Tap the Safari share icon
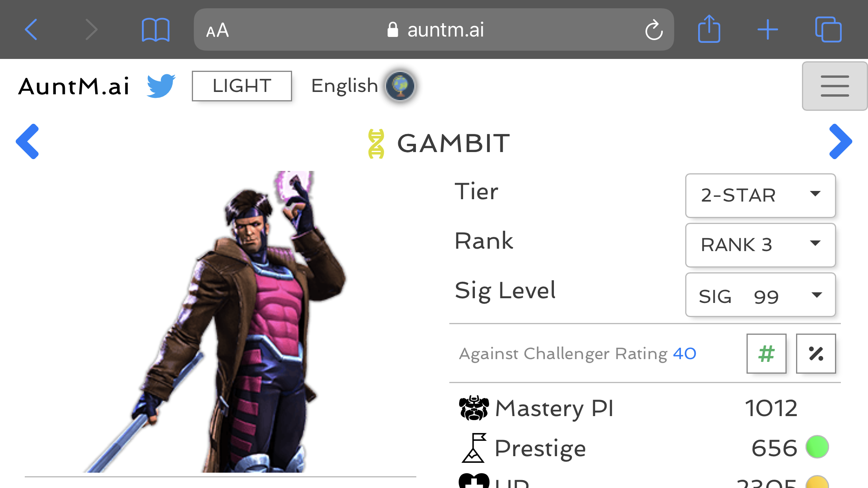 [x=709, y=29]
